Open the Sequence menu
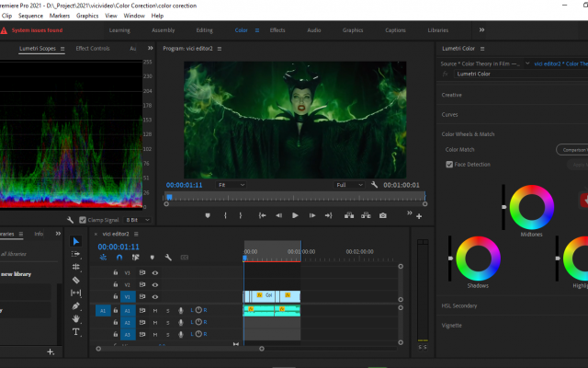This screenshot has width=588, height=368. pos(30,16)
